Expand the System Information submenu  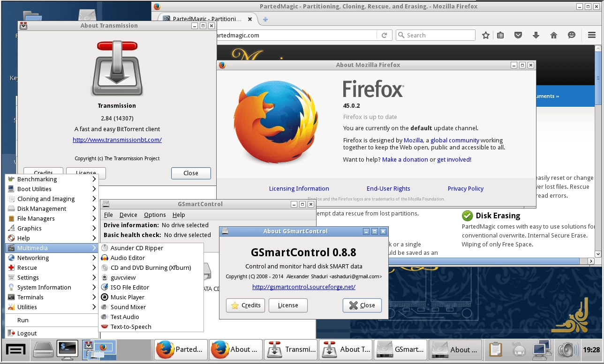pyautogui.click(x=52, y=287)
